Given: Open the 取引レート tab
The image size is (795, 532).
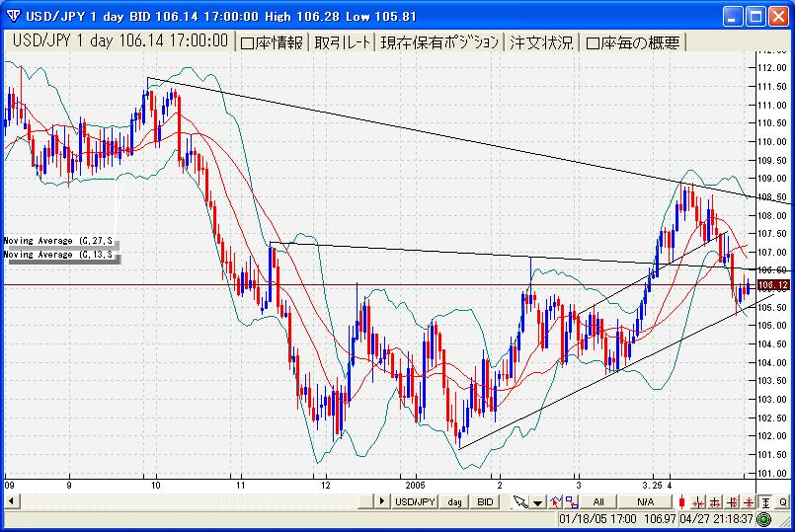Looking at the screenshot, I should (x=343, y=42).
